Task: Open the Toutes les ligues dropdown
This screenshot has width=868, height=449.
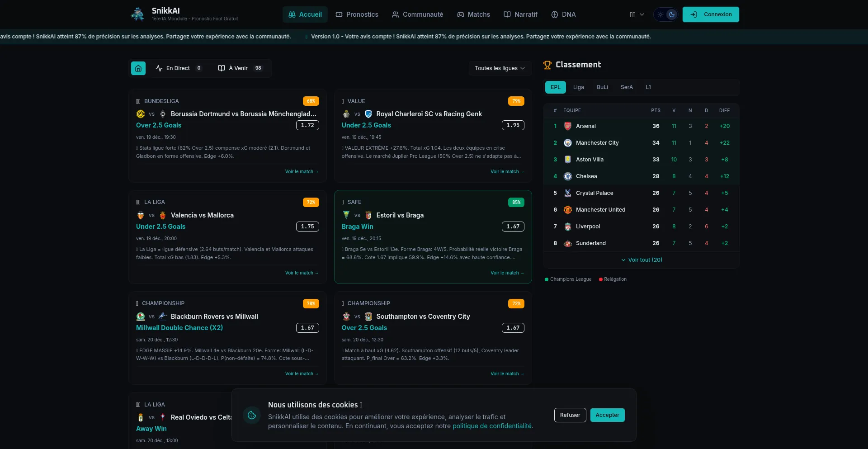Action: 500,68
